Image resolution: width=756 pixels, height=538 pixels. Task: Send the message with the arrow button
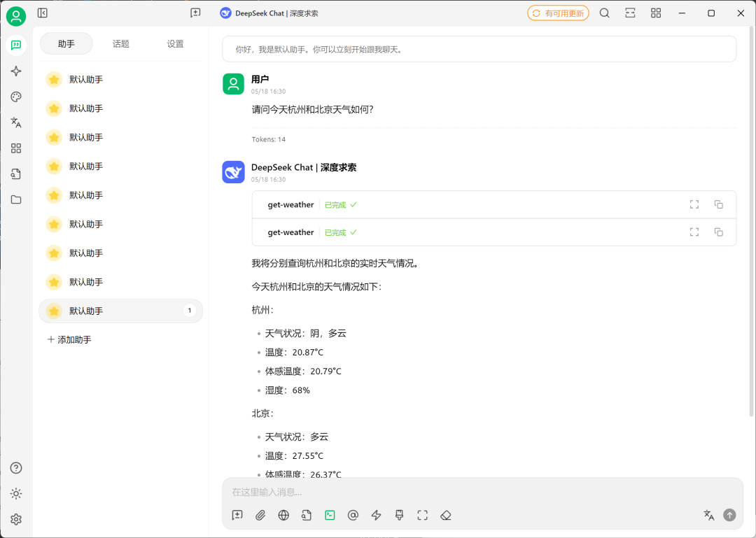pyautogui.click(x=729, y=516)
